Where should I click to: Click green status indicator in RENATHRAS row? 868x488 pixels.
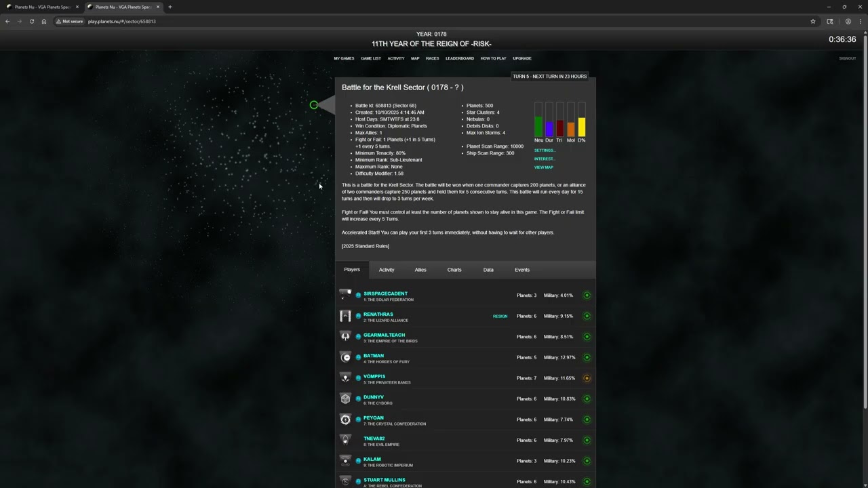pos(587,316)
